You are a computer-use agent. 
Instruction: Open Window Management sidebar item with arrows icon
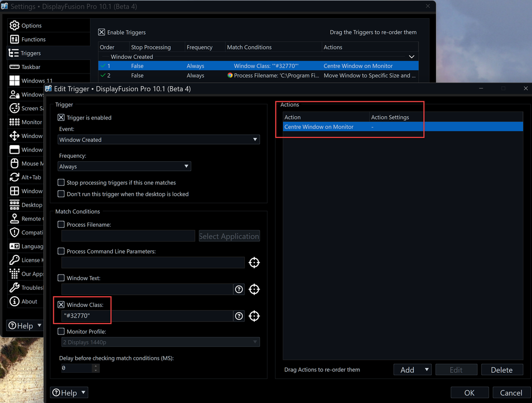[27, 136]
